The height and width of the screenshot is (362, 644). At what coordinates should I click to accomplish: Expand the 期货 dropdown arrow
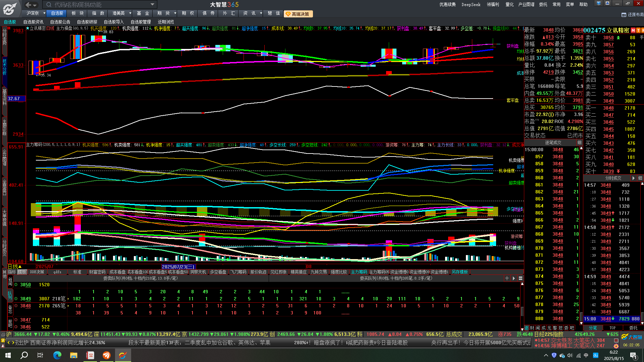175,13
